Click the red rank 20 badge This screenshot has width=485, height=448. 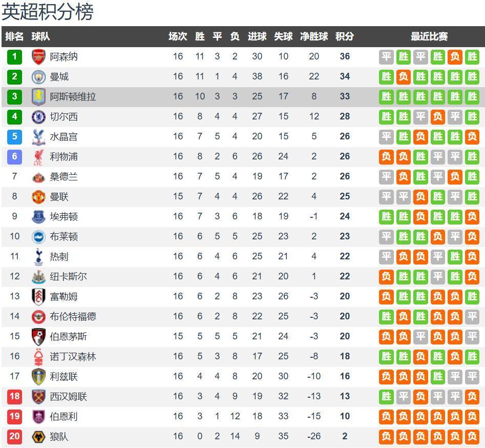tap(14, 436)
